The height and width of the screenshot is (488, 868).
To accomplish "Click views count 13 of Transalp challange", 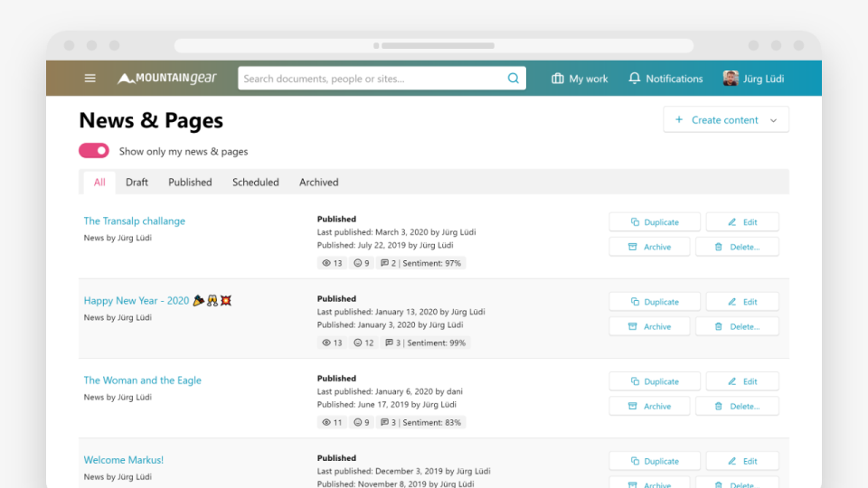I will tap(332, 263).
